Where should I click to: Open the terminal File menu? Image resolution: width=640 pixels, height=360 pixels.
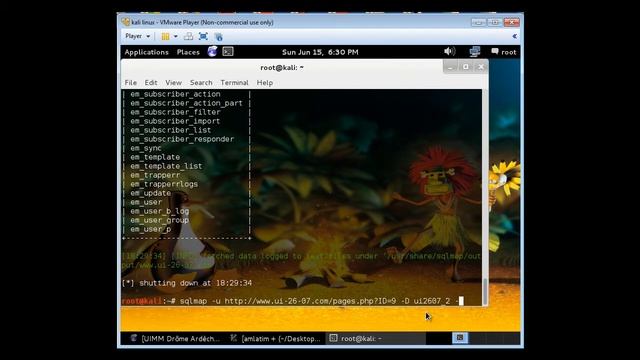click(131, 82)
